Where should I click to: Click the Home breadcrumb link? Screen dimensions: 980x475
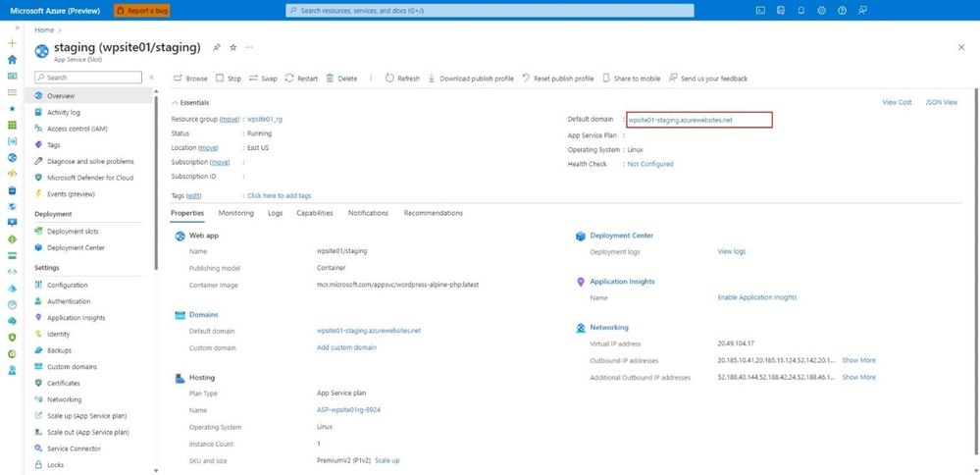[44, 30]
